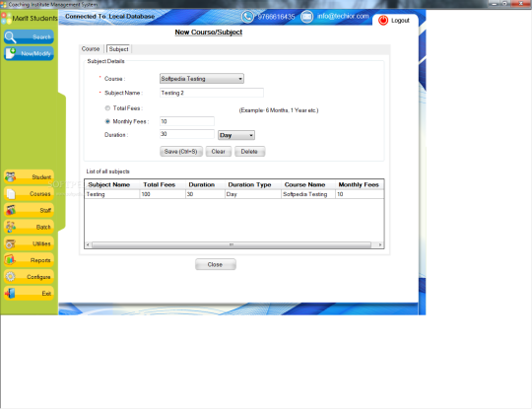Select the Monthly Fees radio button

click(107, 121)
